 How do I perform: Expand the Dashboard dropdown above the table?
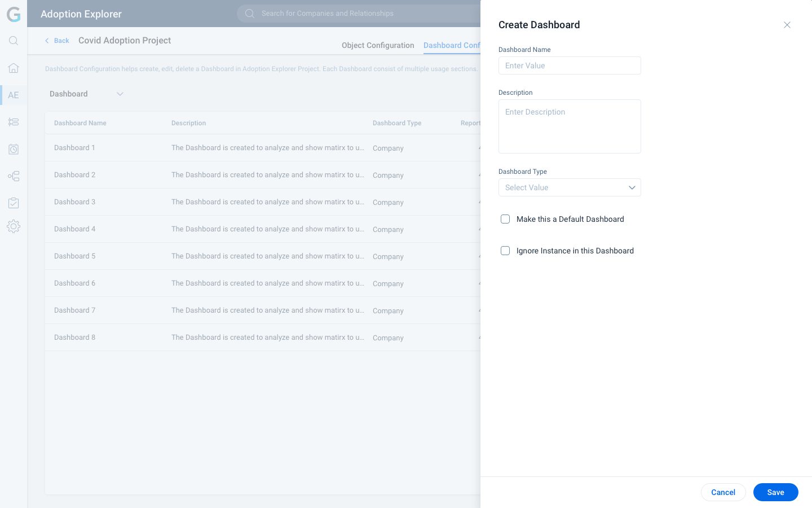coord(120,94)
